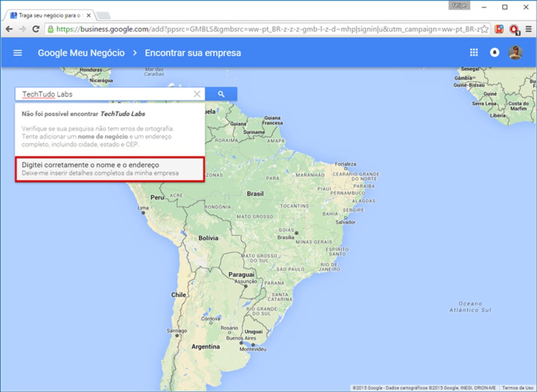Open the account profile avatar
The image size is (537, 392).
click(x=515, y=52)
